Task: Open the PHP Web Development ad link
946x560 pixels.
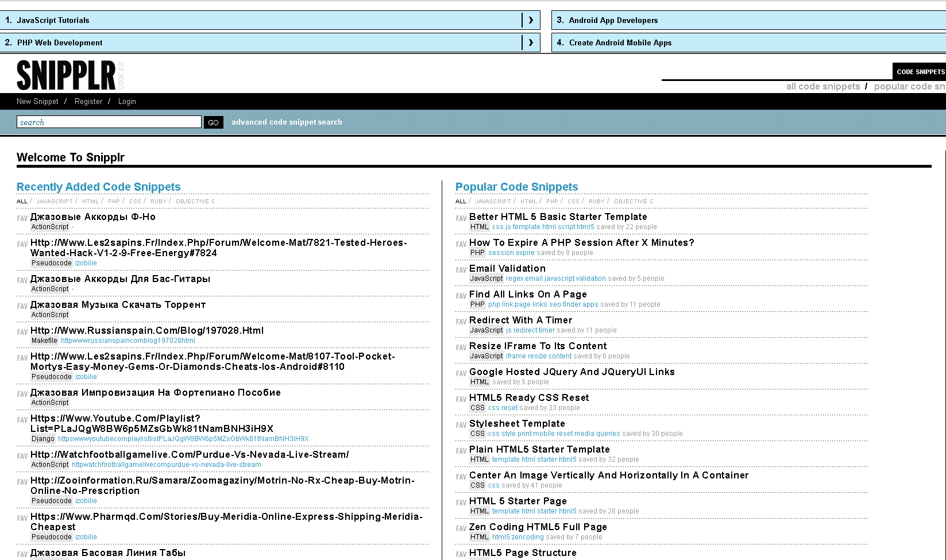Action: pos(60,43)
